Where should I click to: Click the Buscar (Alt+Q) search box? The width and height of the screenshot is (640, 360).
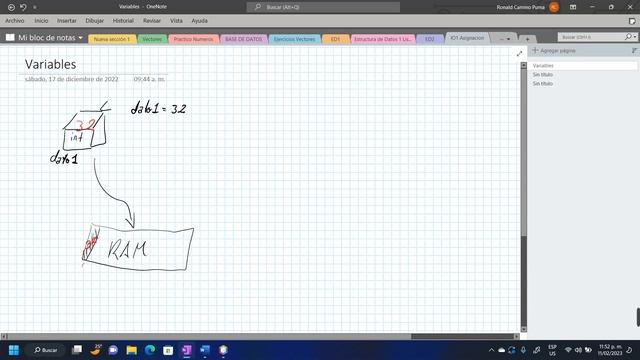tap(323, 7)
